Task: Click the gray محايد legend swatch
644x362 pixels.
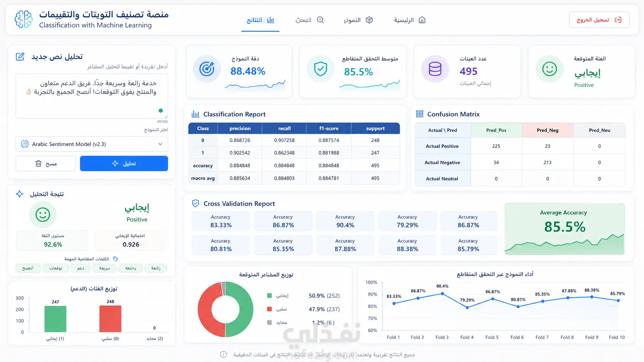Action: (269, 322)
